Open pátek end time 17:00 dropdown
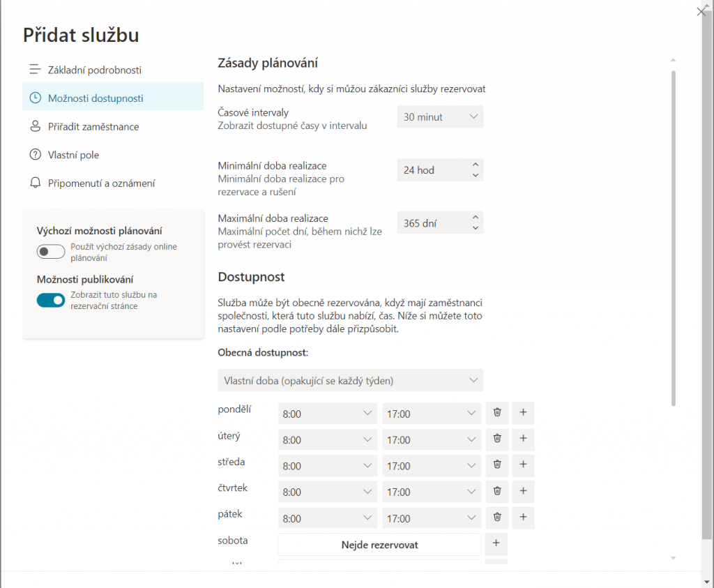The image size is (714, 588). pos(432,518)
